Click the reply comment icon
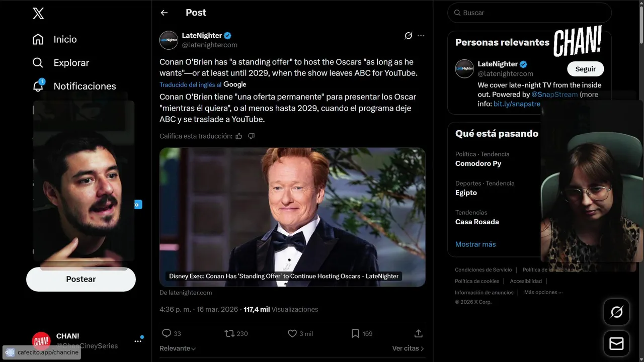The image size is (644, 362). point(167,333)
